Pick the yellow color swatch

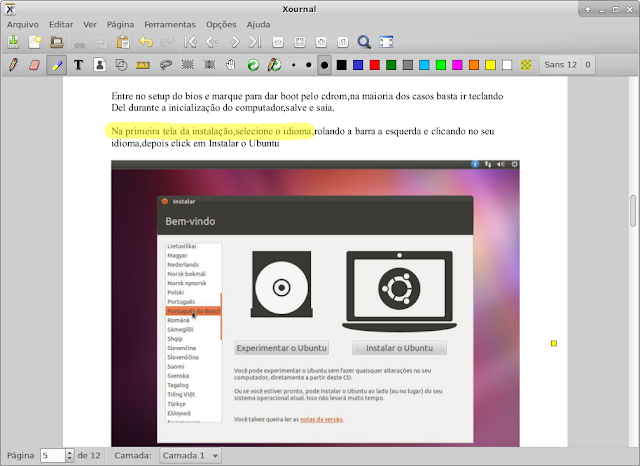pyautogui.click(x=491, y=65)
